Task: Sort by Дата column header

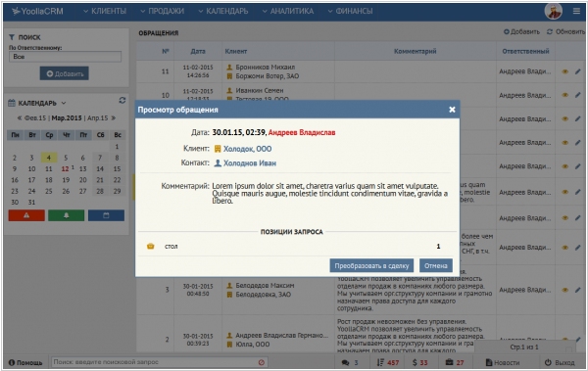Action: 198,51
